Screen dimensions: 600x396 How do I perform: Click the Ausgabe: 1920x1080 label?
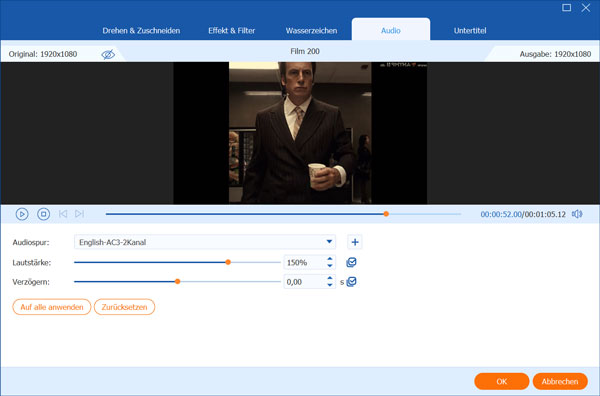555,54
